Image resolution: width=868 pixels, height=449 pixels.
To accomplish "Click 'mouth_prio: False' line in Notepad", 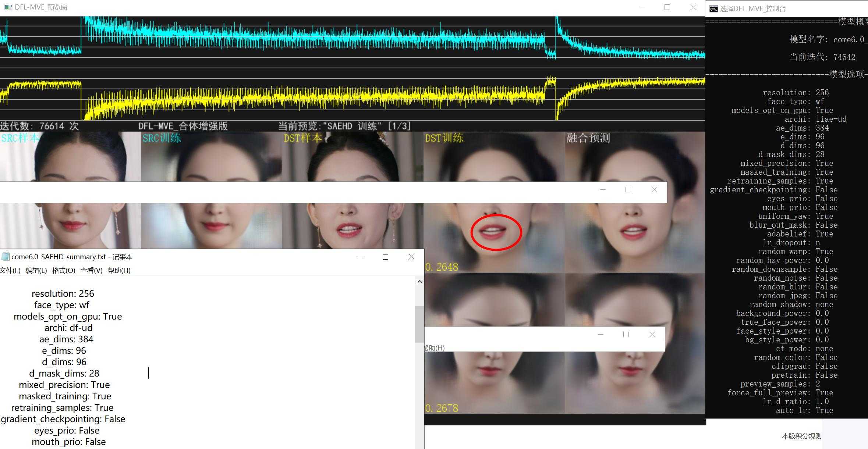I will (x=68, y=442).
